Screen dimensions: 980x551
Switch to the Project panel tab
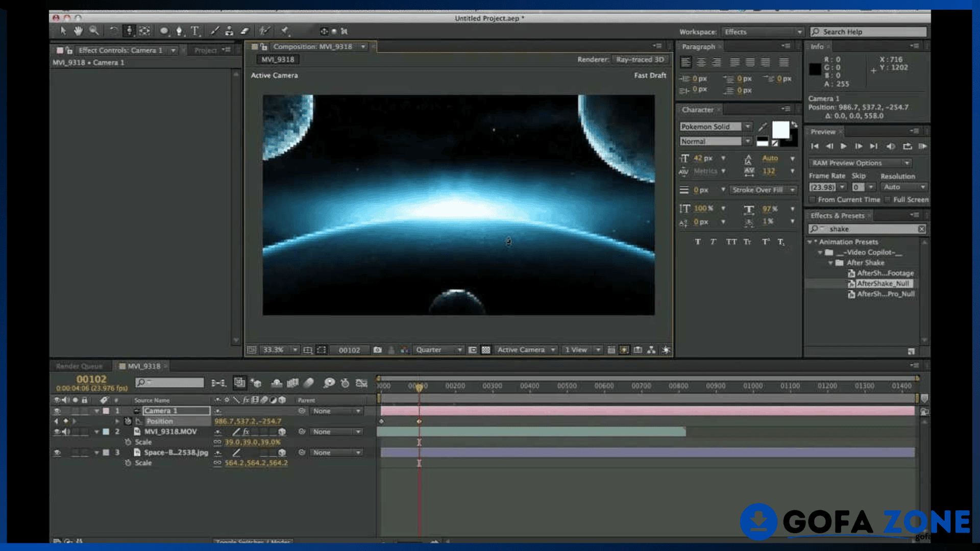pyautogui.click(x=206, y=50)
